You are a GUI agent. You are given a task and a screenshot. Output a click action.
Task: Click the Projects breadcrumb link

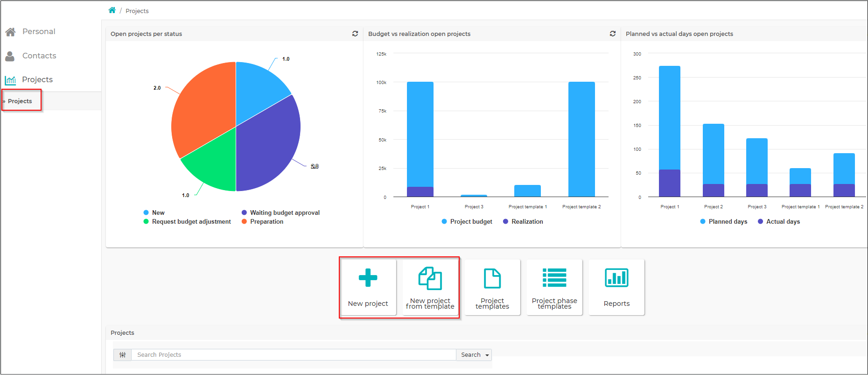click(x=137, y=11)
